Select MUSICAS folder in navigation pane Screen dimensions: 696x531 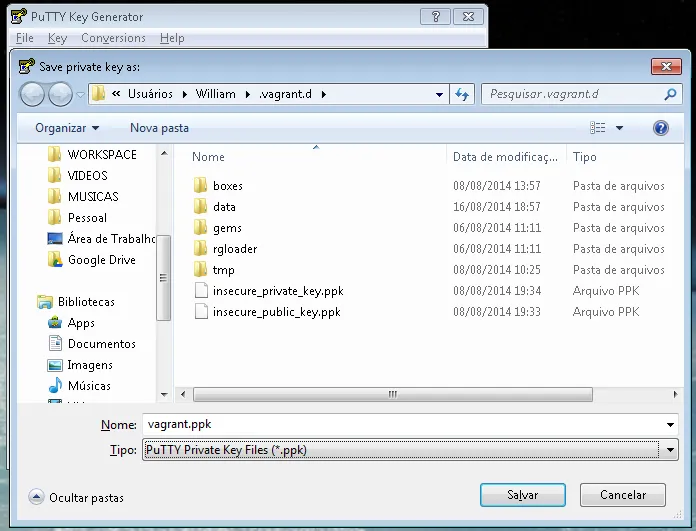point(93,196)
